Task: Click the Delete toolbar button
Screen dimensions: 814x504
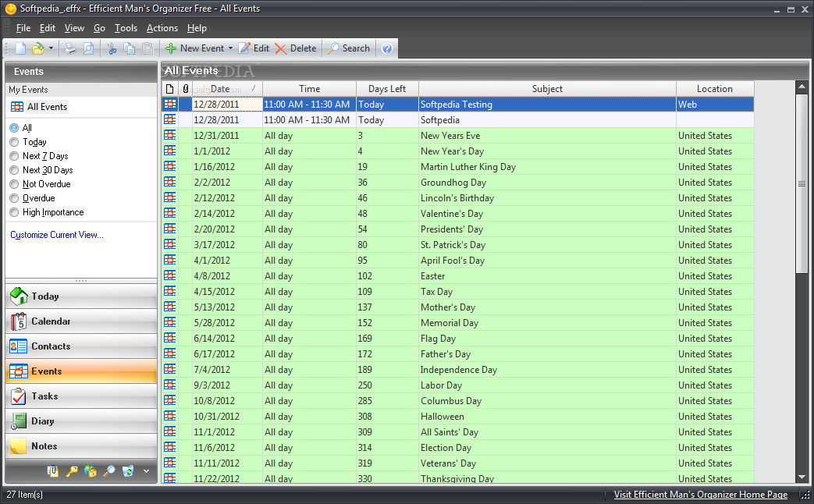Action: click(295, 48)
